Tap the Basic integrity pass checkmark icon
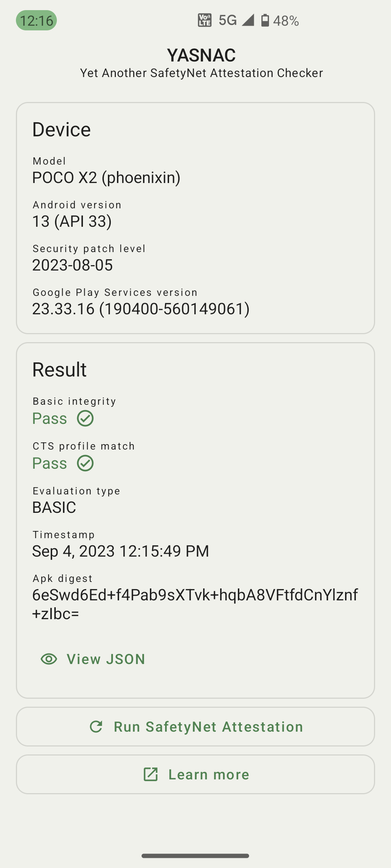The height and width of the screenshot is (868, 391). coord(85,418)
